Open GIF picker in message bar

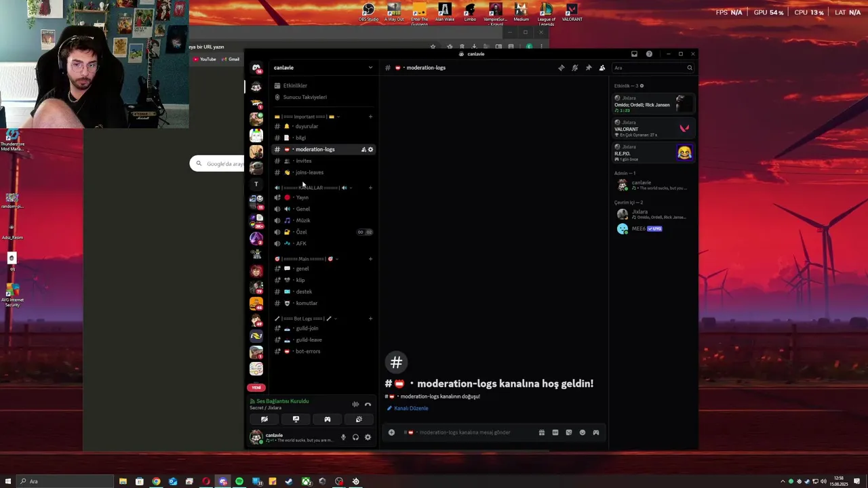tap(555, 432)
